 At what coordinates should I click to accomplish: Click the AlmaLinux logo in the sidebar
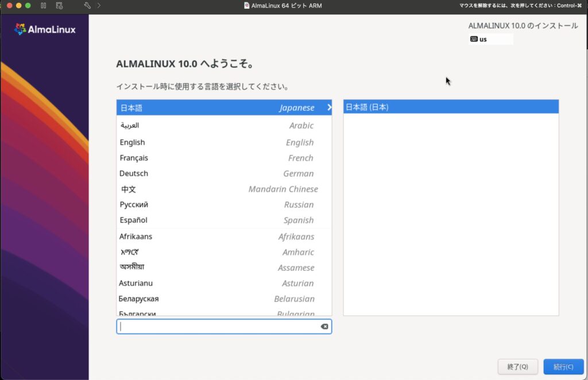point(45,29)
